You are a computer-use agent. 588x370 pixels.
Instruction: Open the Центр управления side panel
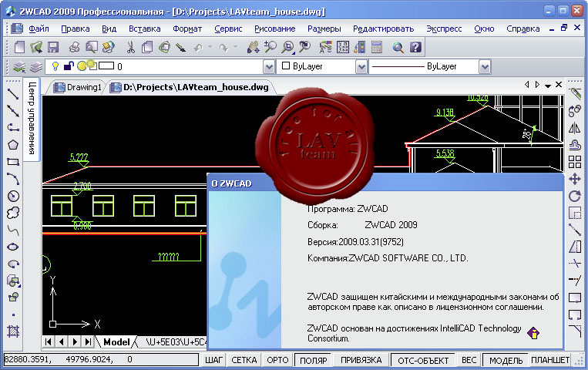[x=32, y=118]
